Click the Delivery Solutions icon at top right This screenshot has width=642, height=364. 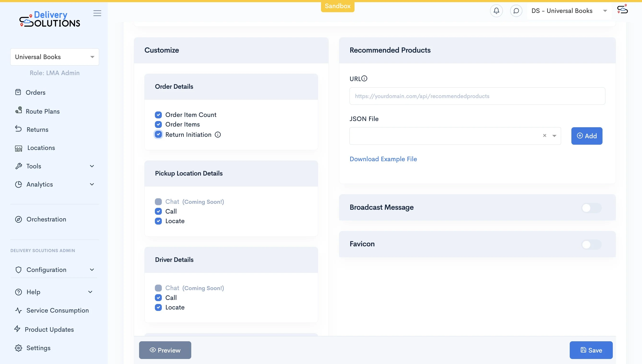622,10
